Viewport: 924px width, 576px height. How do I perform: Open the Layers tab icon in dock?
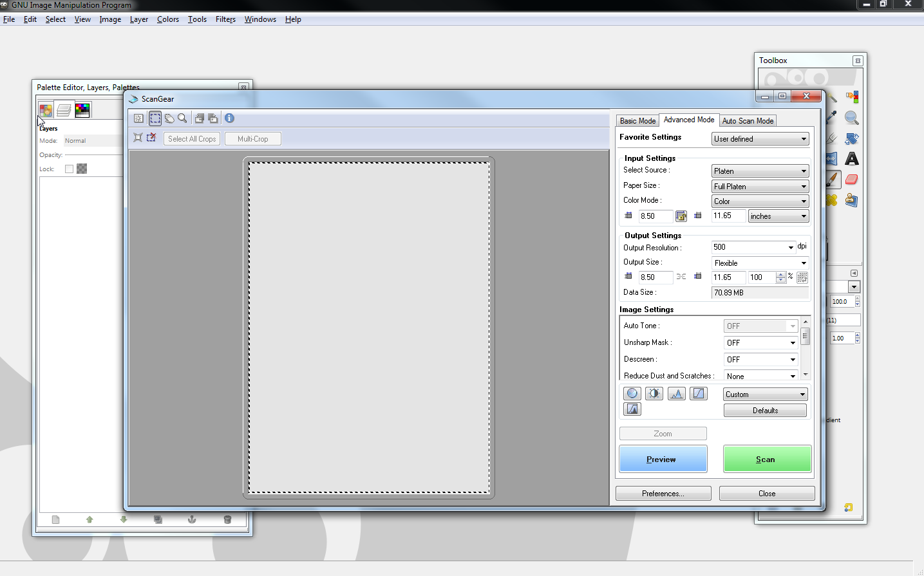pos(64,110)
